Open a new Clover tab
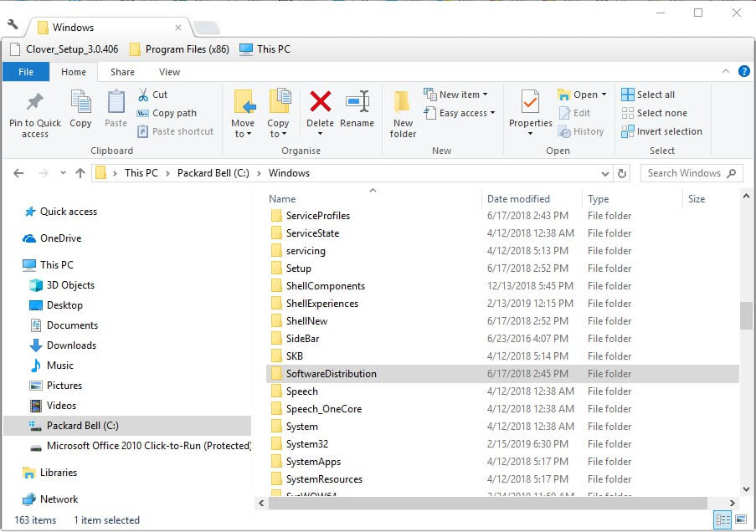The width and height of the screenshot is (756, 532). [x=207, y=28]
